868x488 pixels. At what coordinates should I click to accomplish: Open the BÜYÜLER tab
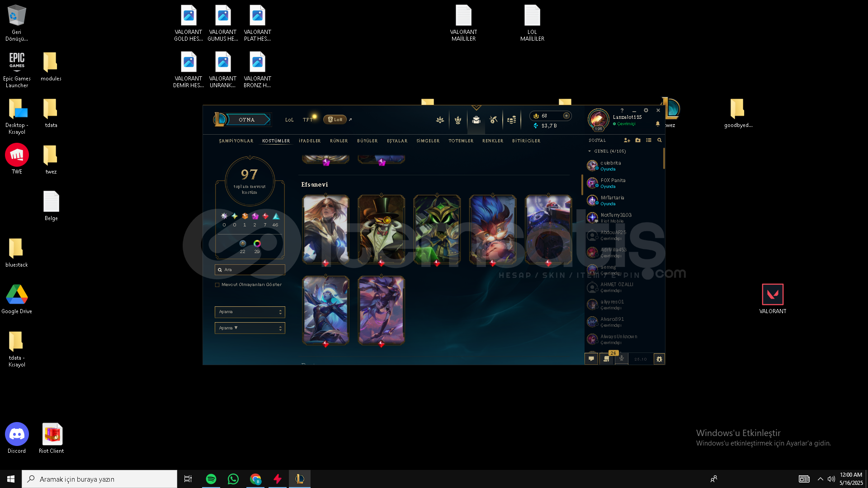[367, 141]
